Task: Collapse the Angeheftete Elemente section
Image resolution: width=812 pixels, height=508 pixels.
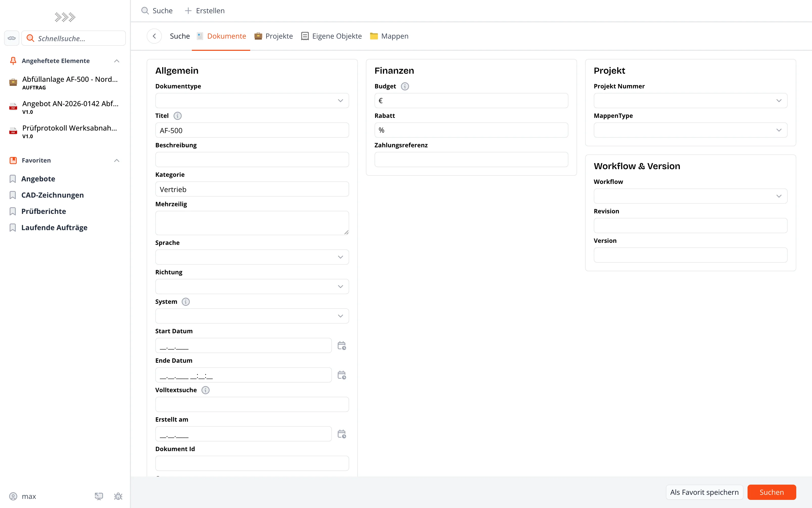Action: [117, 61]
